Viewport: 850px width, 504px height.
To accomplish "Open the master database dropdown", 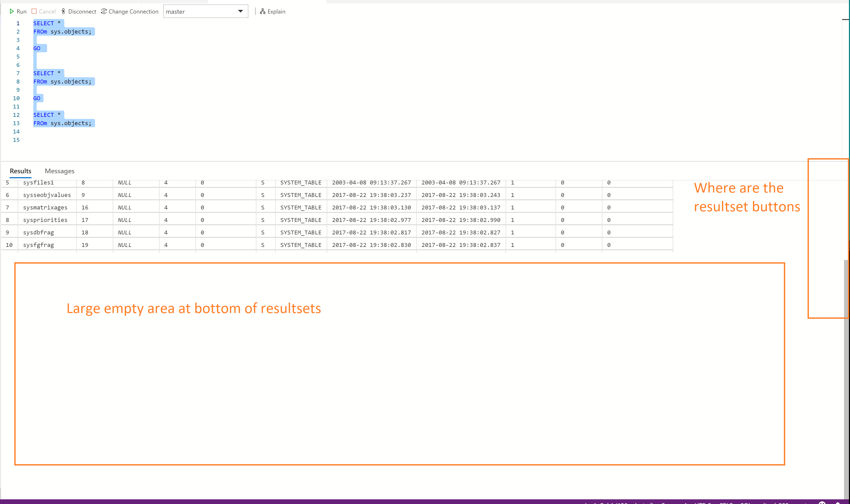I will (x=241, y=11).
